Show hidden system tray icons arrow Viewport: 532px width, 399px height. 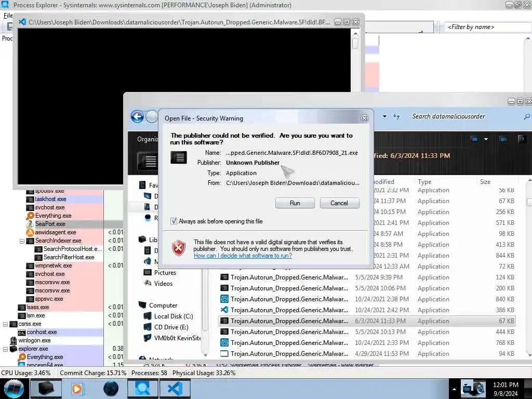pyautogui.click(x=454, y=389)
